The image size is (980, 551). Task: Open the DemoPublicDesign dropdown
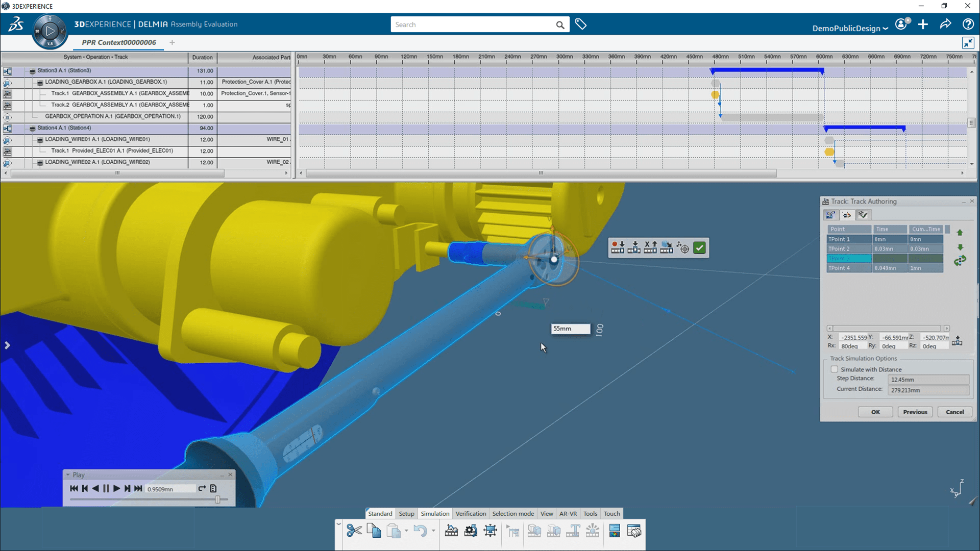[850, 28]
